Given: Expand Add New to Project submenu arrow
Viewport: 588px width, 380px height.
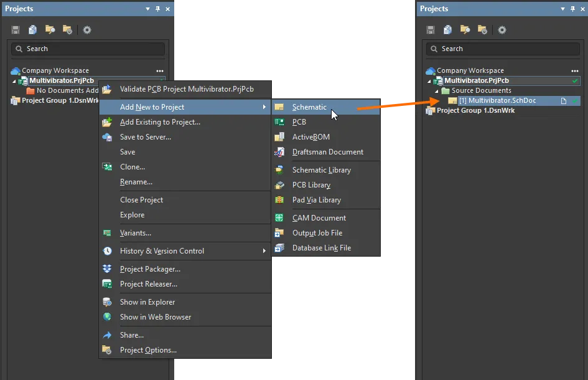Looking at the screenshot, I should (x=264, y=107).
